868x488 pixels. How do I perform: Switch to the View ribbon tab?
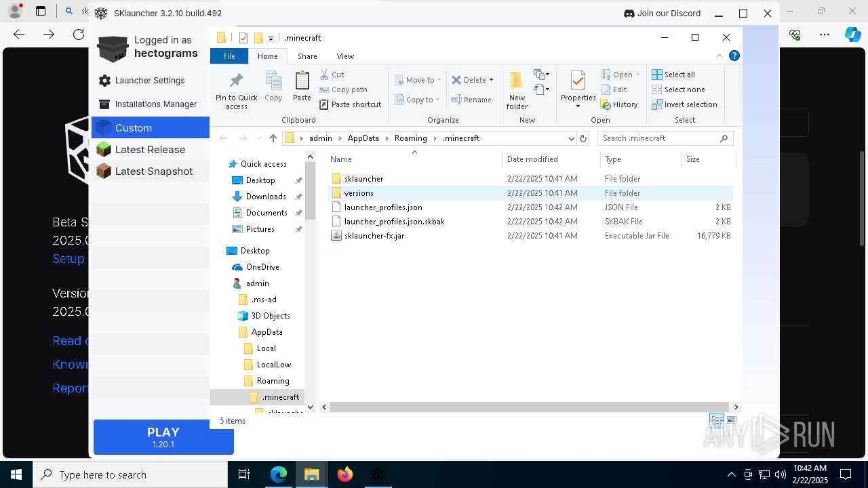[345, 56]
